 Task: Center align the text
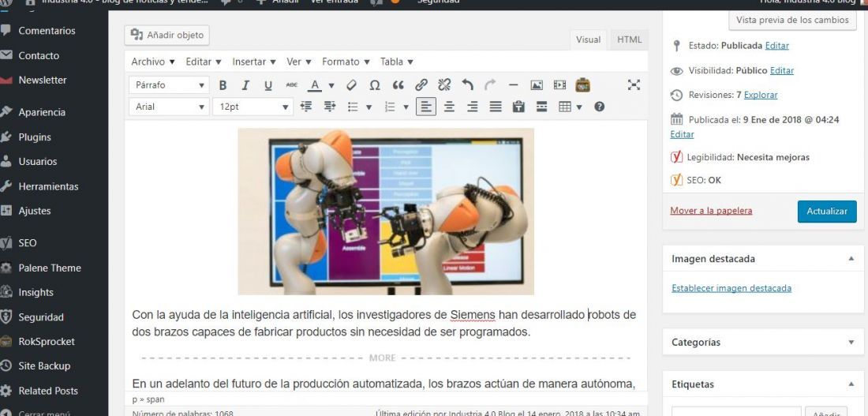449,107
